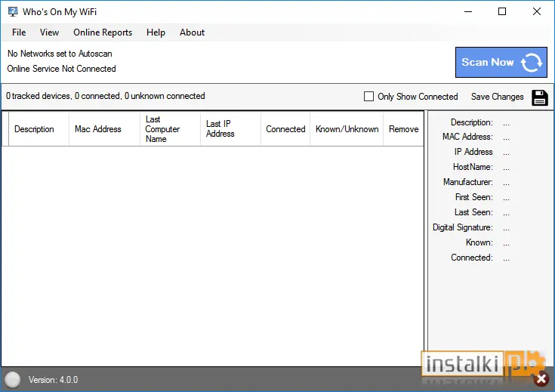Click the Manufacturer detail label
Image resolution: width=555 pixels, height=392 pixels.
click(468, 182)
